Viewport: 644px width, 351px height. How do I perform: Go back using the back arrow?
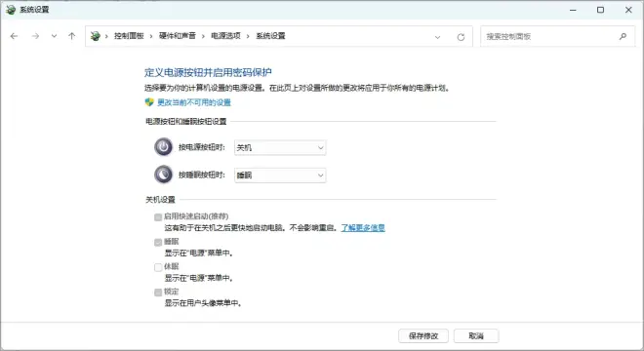click(14, 36)
